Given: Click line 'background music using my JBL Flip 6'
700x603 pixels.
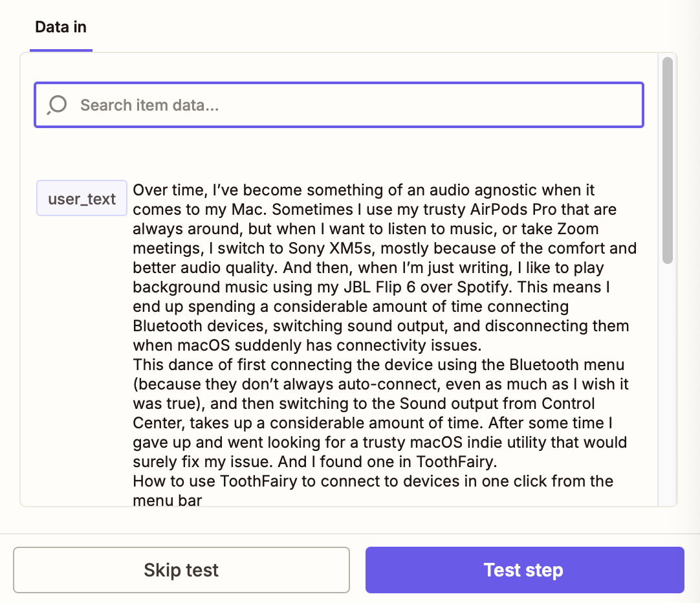Looking at the screenshot, I should click(x=371, y=287).
